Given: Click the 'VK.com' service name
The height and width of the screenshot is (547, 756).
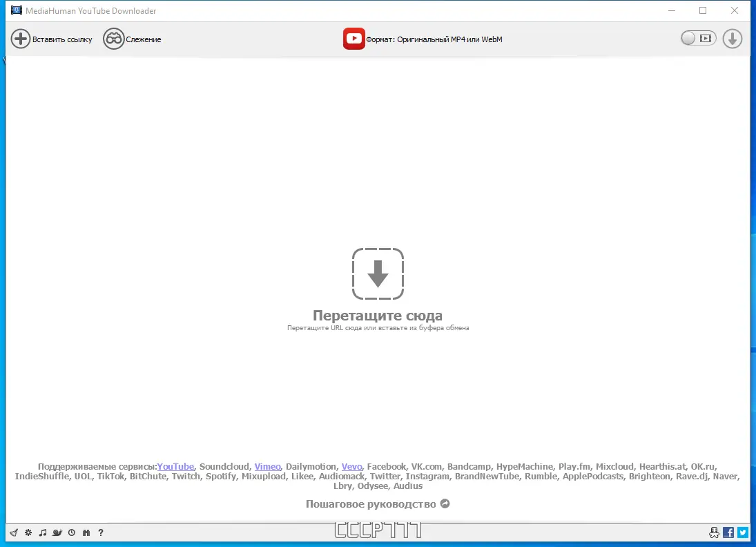Looking at the screenshot, I should (426, 466).
